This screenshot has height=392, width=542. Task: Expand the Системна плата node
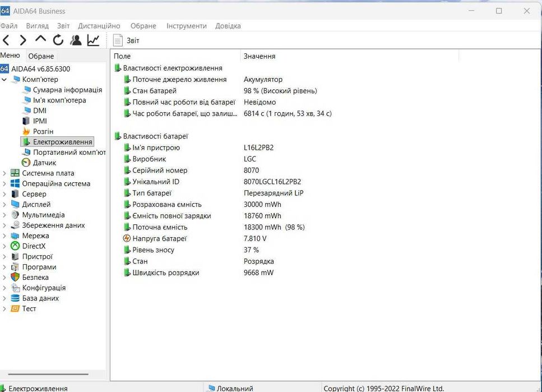4,173
